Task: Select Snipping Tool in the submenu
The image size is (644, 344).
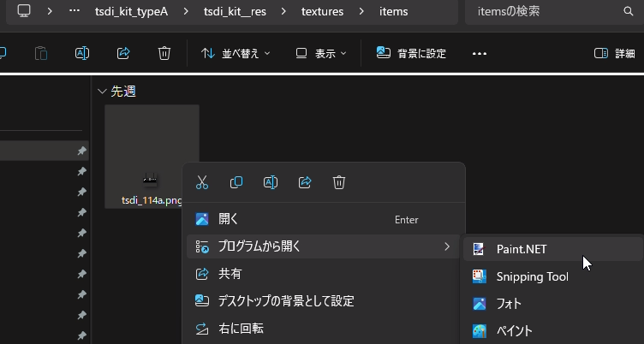Action: pyautogui.click(x=532, y=276)
